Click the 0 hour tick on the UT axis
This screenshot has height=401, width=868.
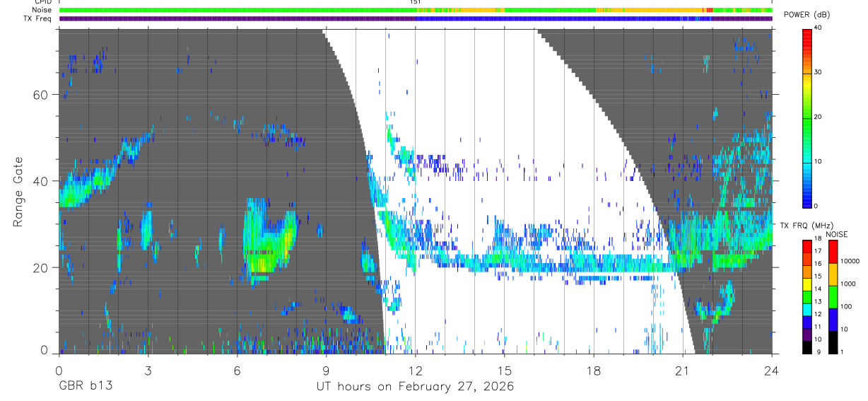tap(59, 370)
